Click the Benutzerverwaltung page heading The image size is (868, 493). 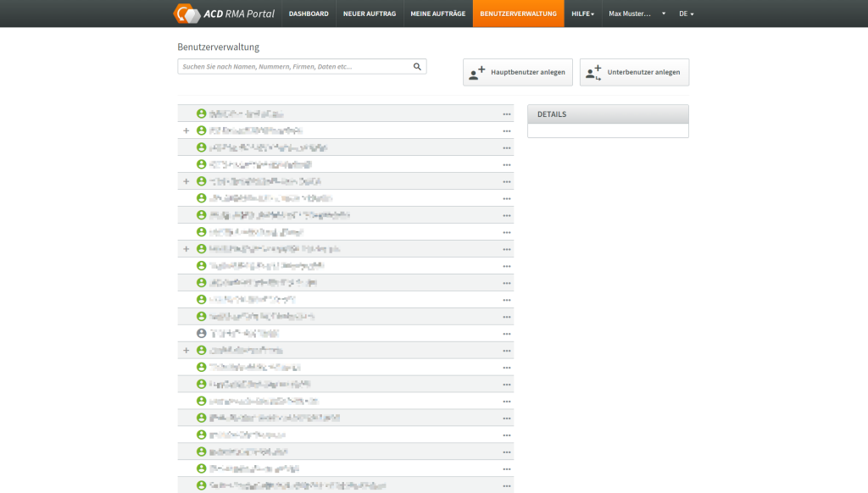(218, 47)
